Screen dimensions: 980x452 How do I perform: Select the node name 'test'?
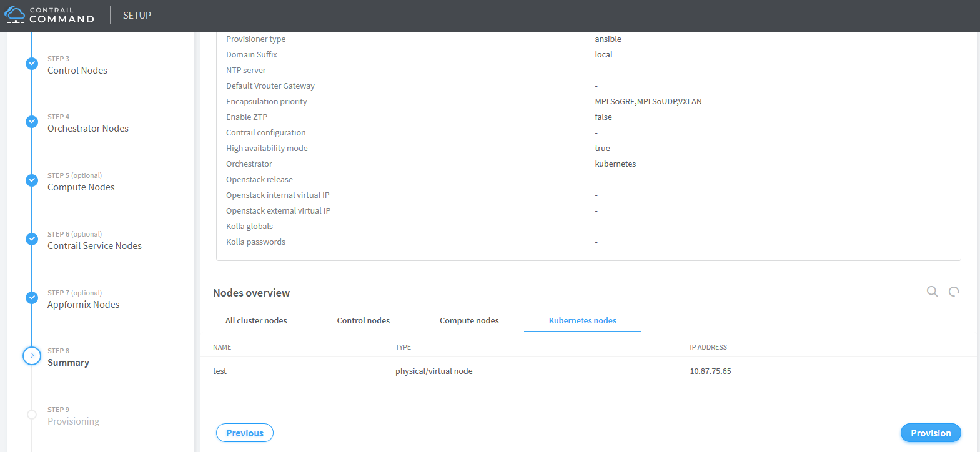pyautogui.click(x=219, y=371)
